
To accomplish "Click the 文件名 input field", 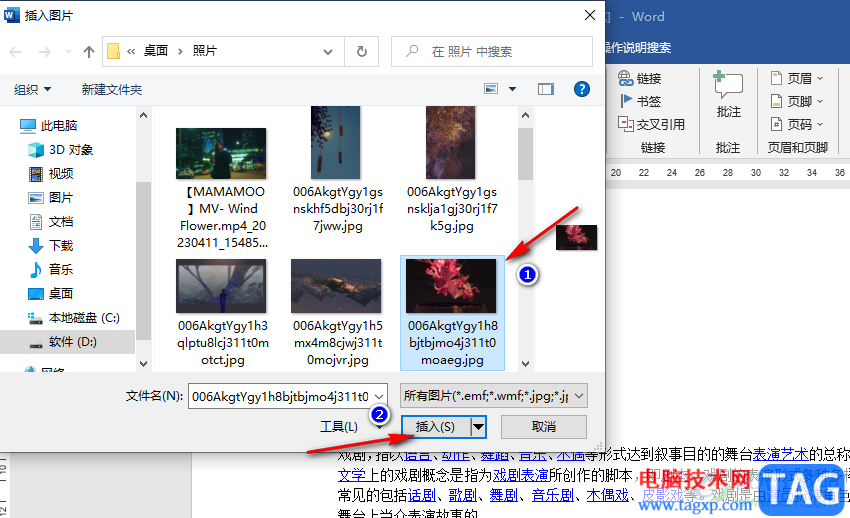I will tap(280, 397).
